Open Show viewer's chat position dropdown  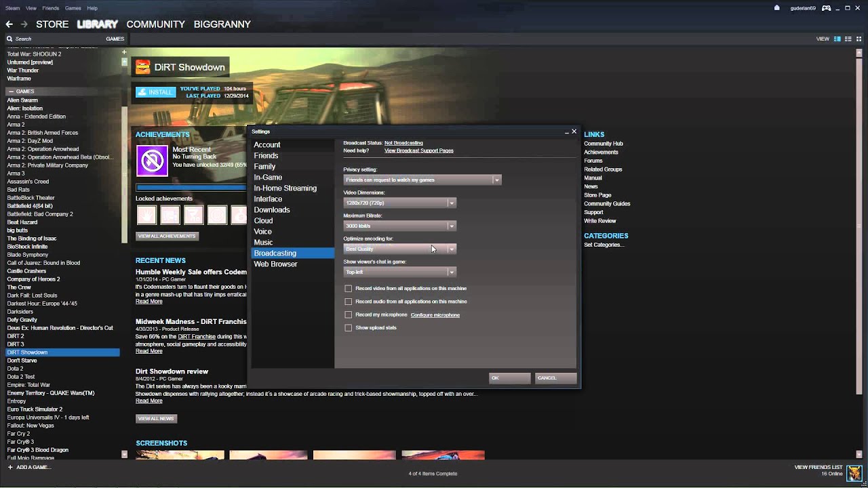click(x=400, y=272)
